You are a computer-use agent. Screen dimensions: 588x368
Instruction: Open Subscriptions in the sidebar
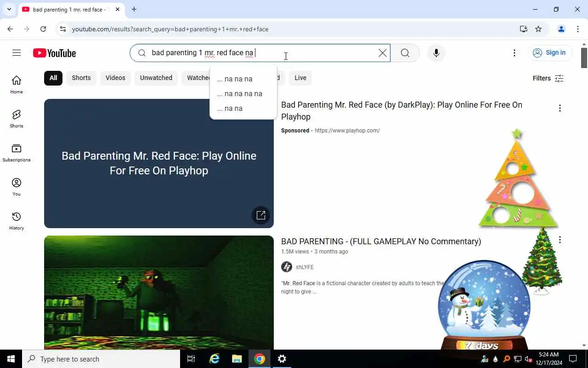tap(17, 153)
